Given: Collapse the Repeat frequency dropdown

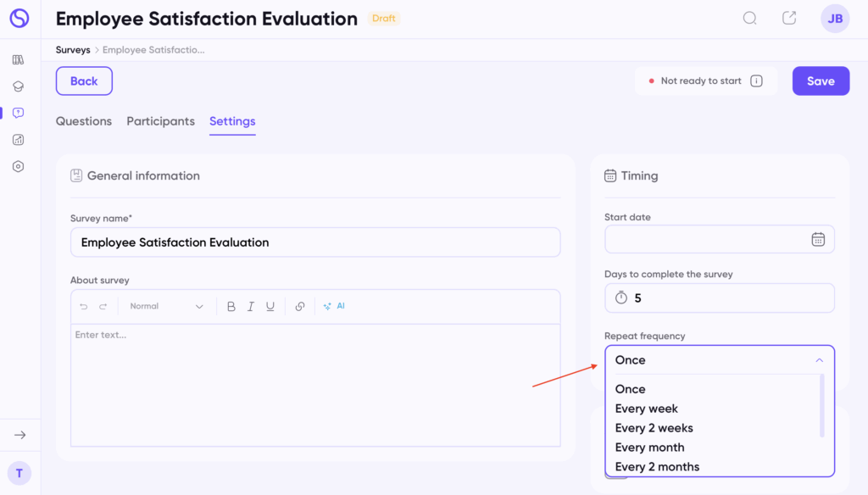Looking at the screenshot, I should (818, 360).
